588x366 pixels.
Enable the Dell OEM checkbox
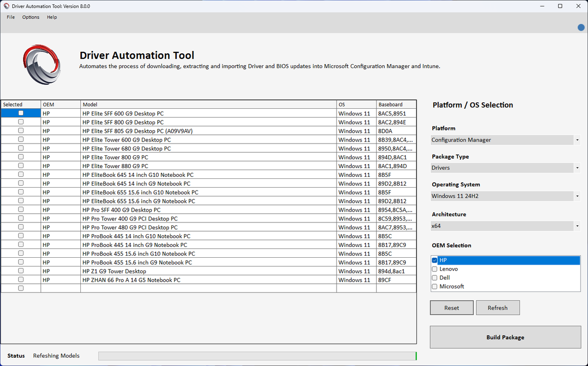tap(435, 278)
